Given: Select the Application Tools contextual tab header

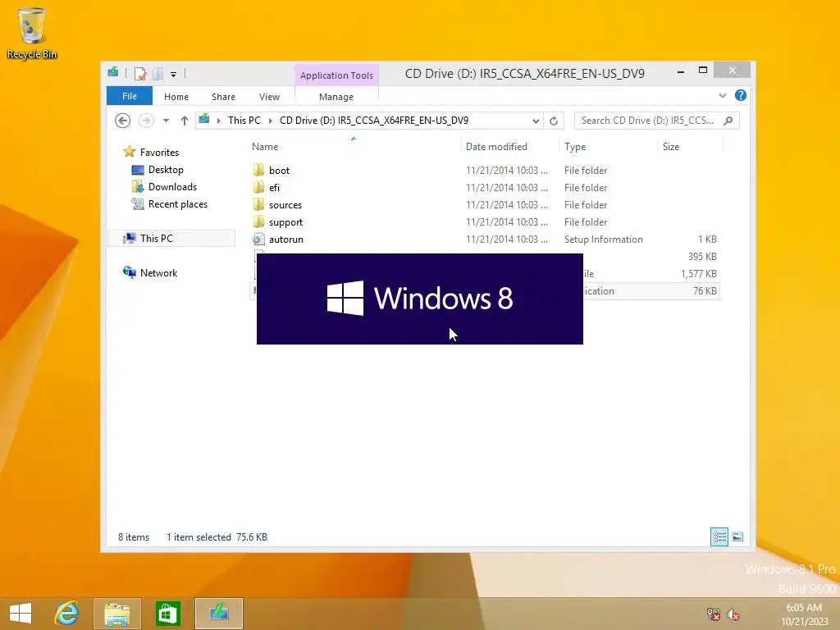Looking at the screenshot, I should [x=336, y=75].
